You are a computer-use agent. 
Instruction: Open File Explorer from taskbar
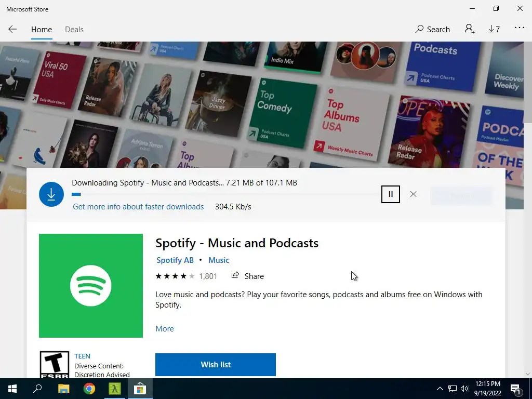[x=63, y=389]
